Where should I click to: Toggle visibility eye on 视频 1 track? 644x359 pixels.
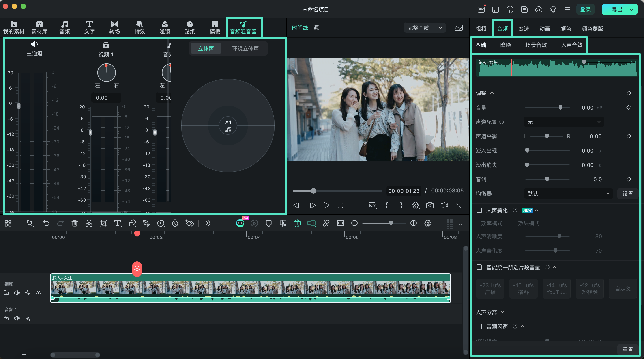[x=39, y=293]
